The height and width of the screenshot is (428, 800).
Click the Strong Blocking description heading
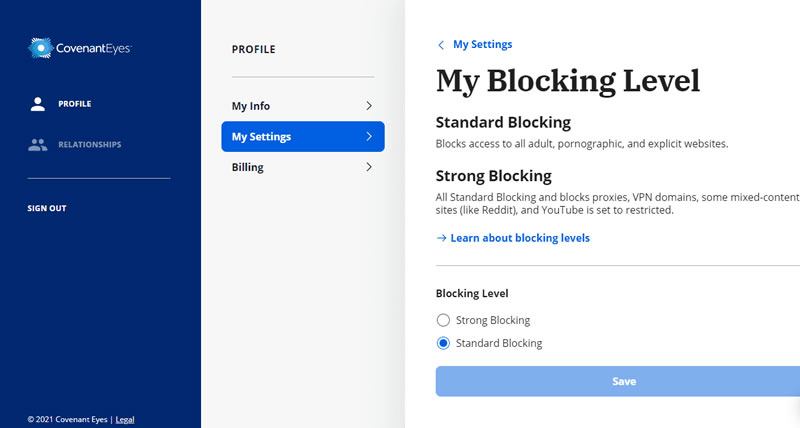(x=493, y=176)
